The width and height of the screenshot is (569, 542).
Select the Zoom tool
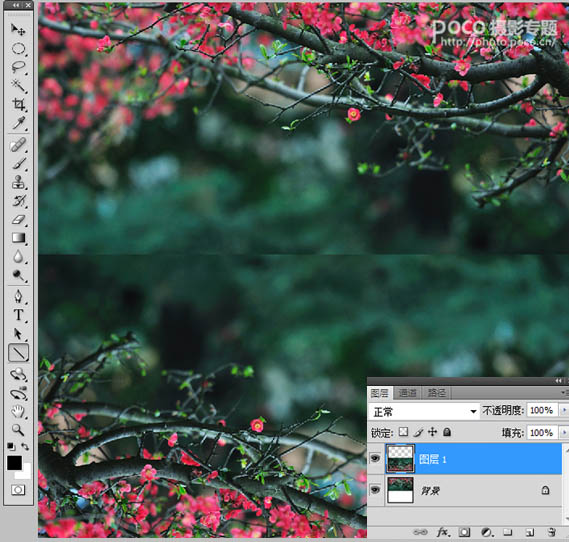[x=18, y=430]
